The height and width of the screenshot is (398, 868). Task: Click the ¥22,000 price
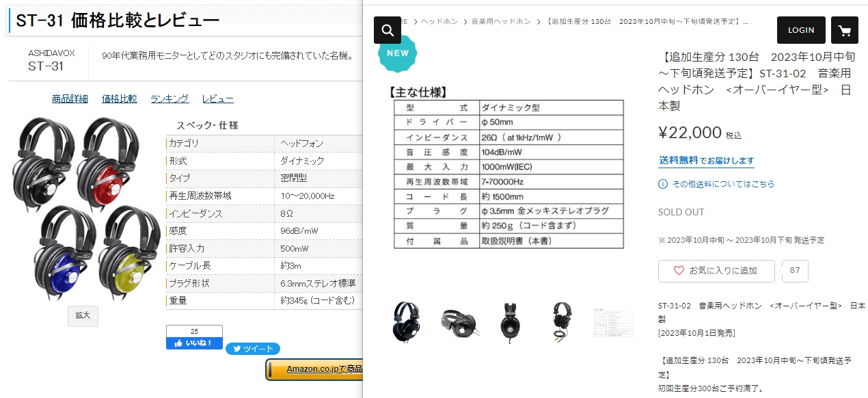[x=690, y=132]
